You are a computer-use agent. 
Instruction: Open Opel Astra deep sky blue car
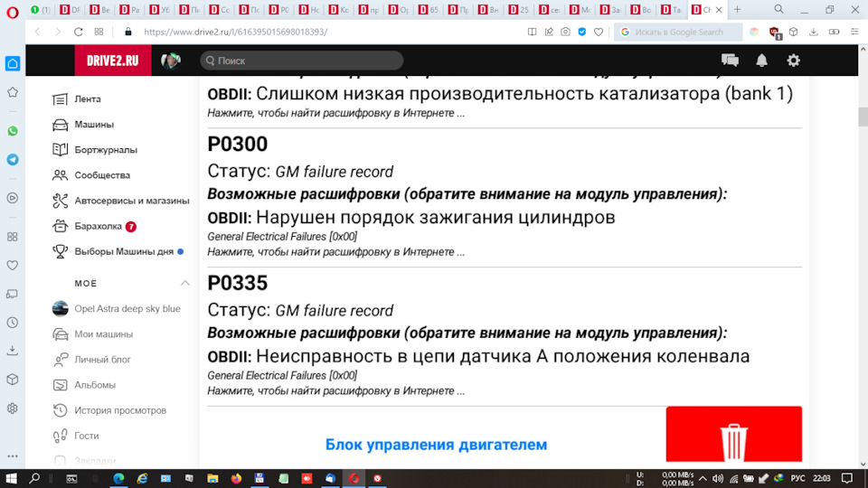click(x=127, y=308)
